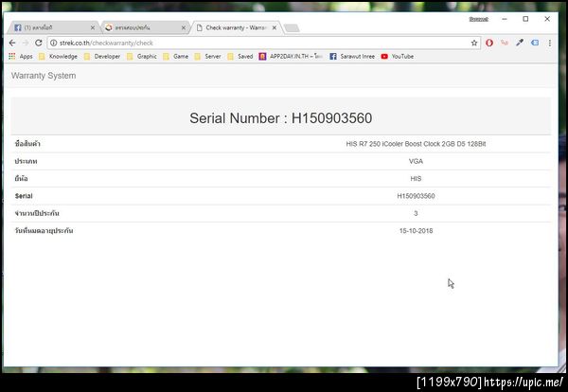Viewport: 568px width, 392px height.
Task: Click the Serial row label
Action: pos(24,196)
